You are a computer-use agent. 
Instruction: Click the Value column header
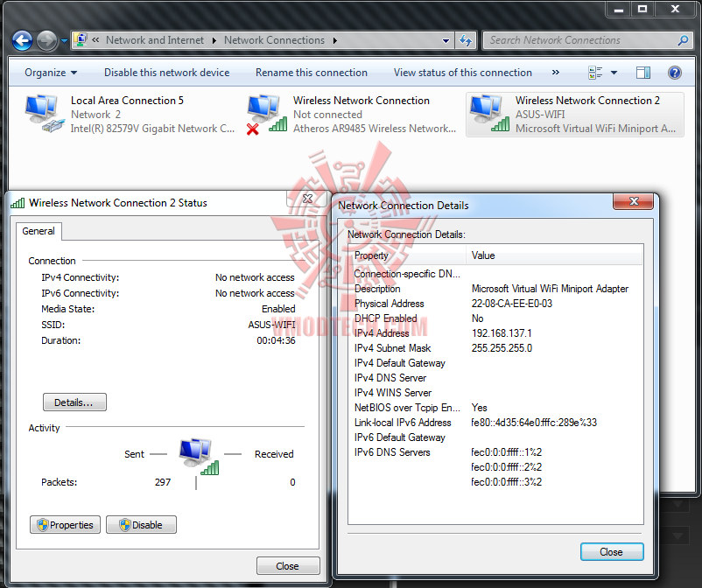pyautogui.click(x=554, y=255)
